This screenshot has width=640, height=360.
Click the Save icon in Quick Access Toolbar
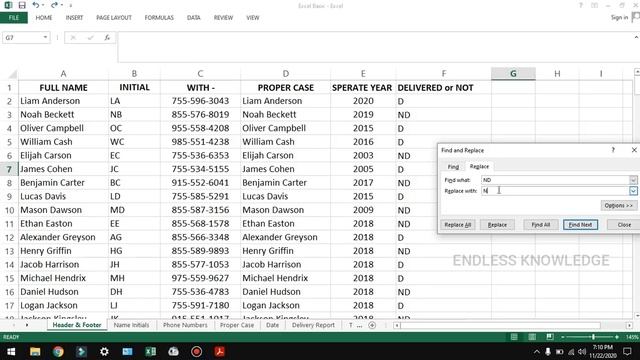(22, 5)
